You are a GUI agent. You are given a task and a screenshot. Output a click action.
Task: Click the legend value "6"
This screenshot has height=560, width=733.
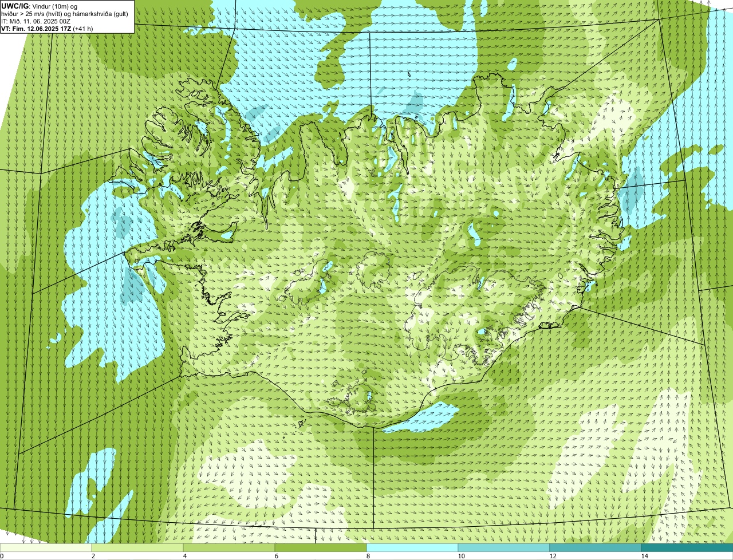(276, 556)
